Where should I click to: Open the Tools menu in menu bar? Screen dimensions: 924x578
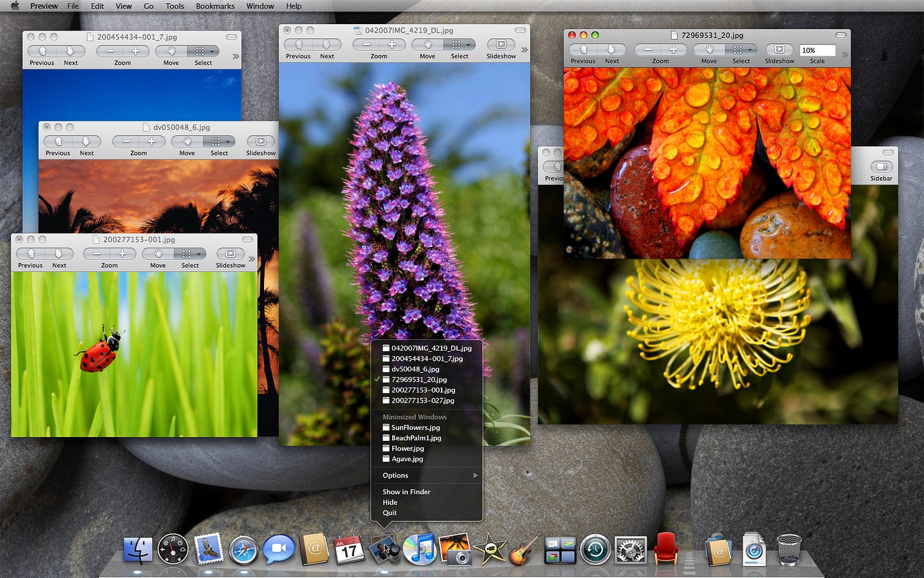click(x=175, y=6)
